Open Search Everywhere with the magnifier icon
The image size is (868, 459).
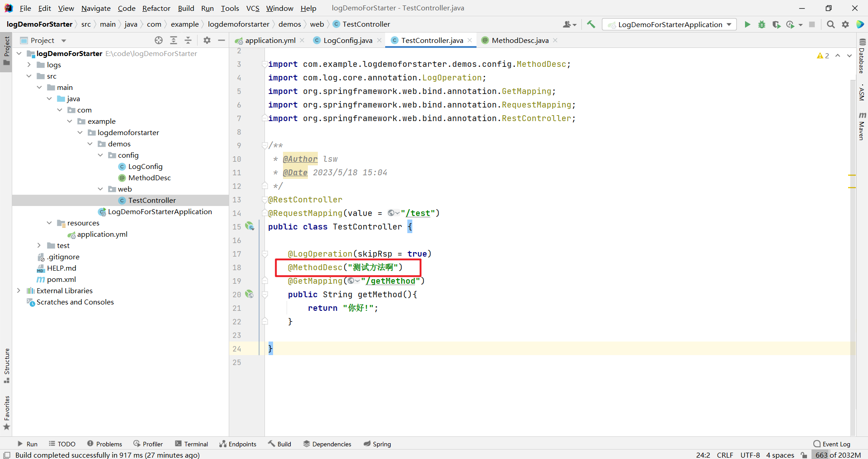point(831,24)
